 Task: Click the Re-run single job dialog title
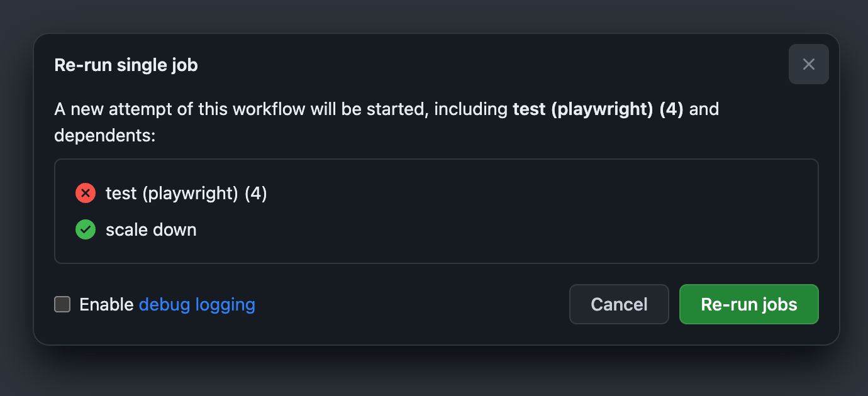[x=126, y=64]
